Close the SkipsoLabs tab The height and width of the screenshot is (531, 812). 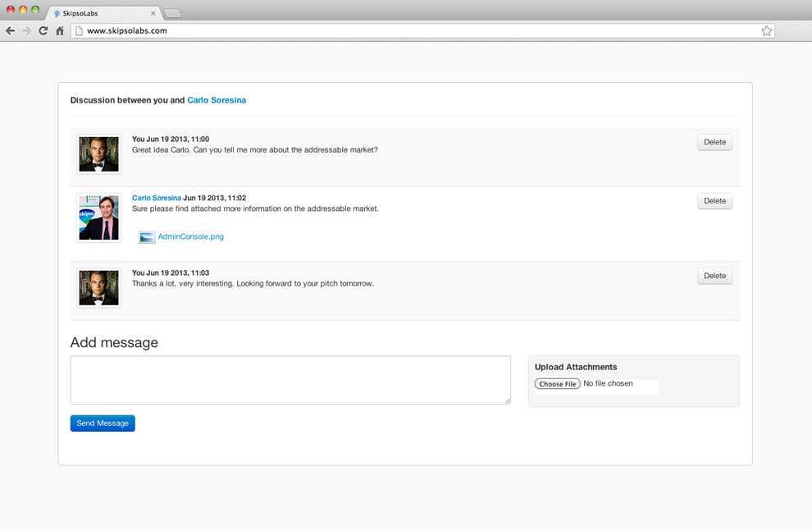[153, 13]
